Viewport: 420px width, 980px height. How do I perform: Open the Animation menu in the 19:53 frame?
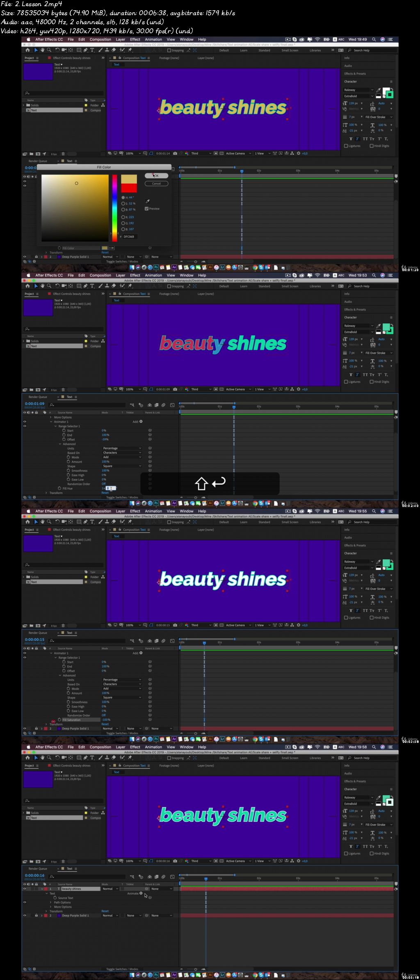(x=153, y=275)
